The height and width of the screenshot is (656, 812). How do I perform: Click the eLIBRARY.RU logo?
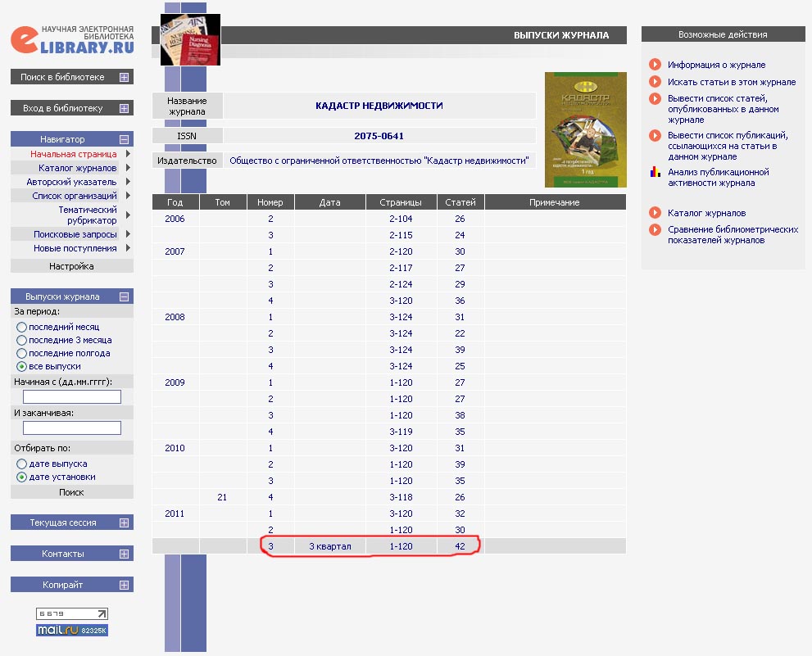click(72, 39)
